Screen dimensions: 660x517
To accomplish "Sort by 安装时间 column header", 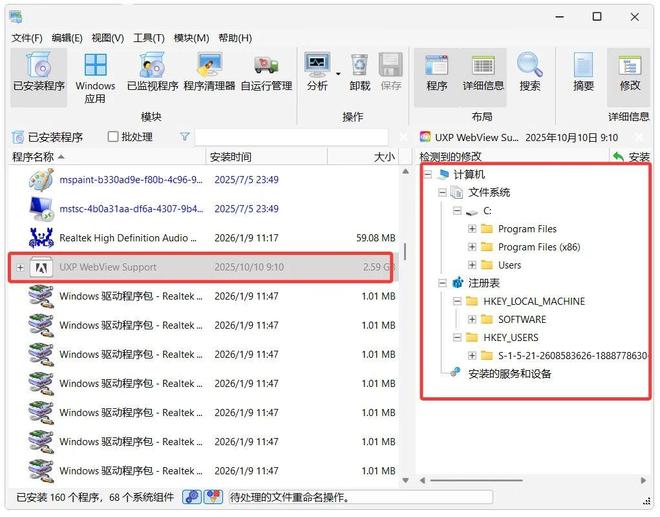I will pyautogui.click(x=266, y=157).
